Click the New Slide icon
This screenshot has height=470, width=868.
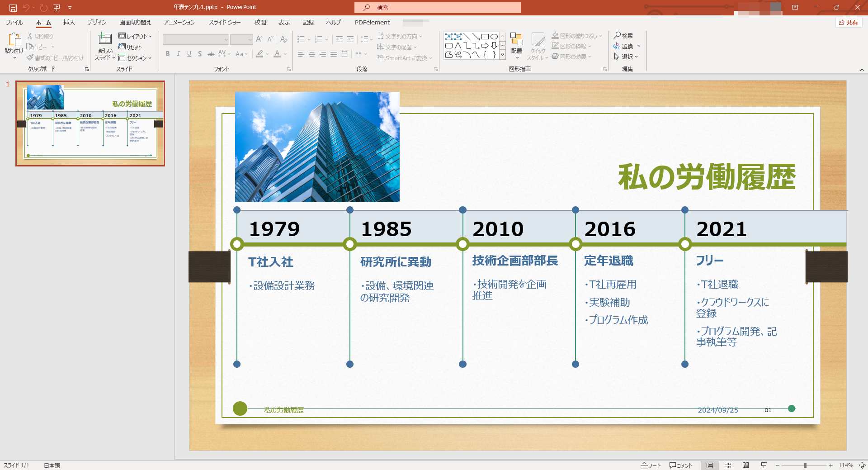coord(105,40)
